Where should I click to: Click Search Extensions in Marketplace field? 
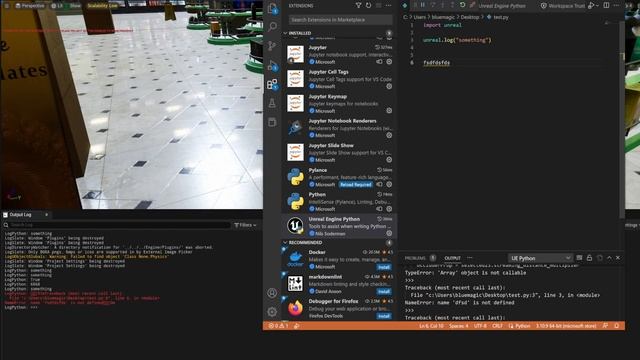coord(340,20)
